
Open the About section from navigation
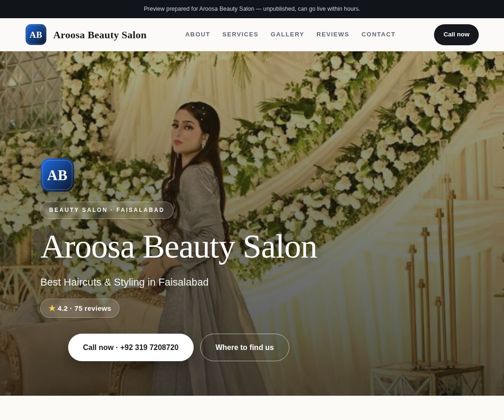[198, 35]
